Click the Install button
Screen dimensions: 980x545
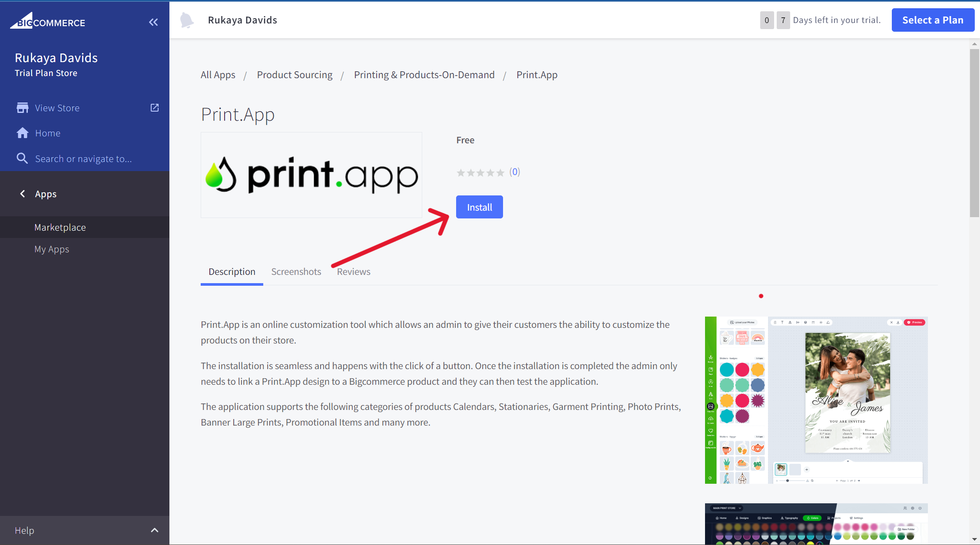click(x=479, y=207)
